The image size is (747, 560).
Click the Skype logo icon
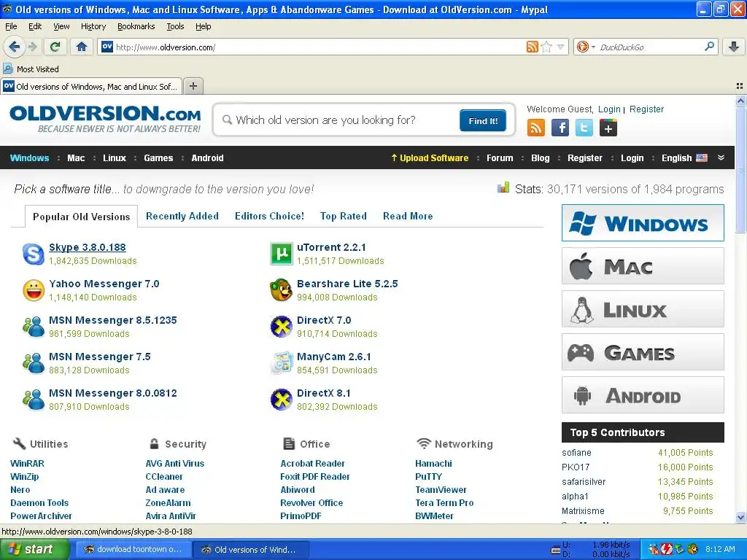34,254
